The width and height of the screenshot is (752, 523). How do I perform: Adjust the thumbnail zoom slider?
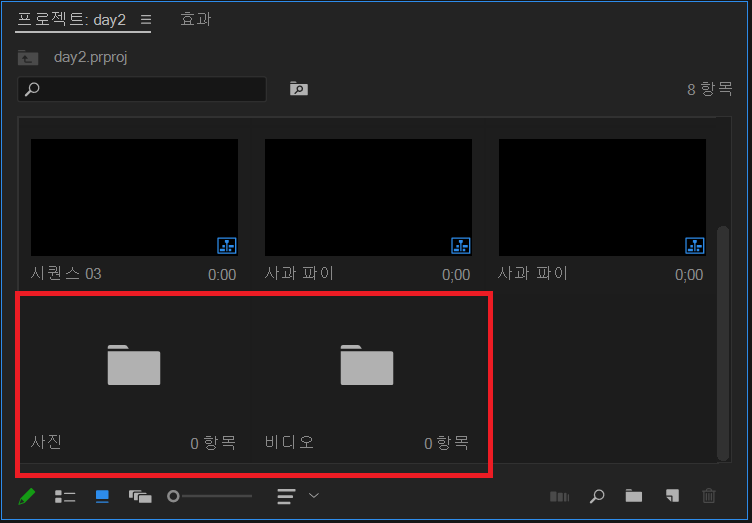coord(209,496)
